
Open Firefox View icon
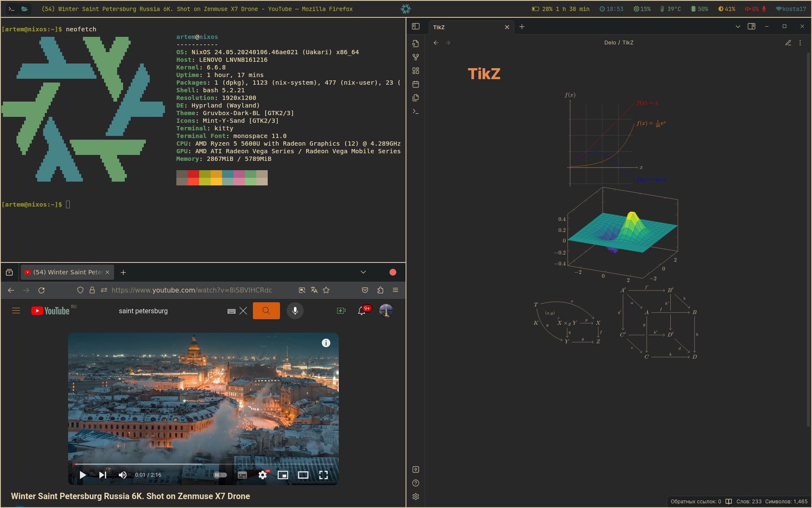[9, 272]
